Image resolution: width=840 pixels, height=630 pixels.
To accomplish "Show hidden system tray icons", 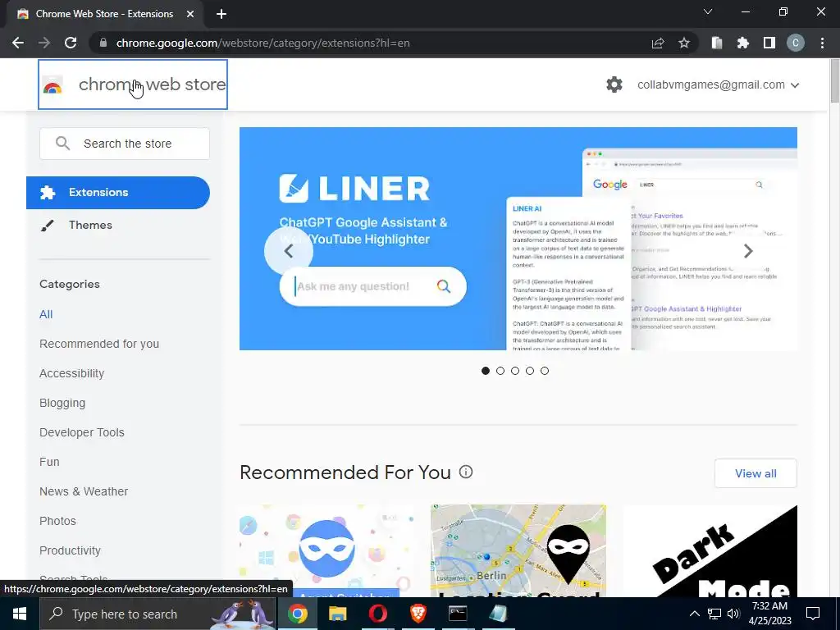I will pos(694,614).
